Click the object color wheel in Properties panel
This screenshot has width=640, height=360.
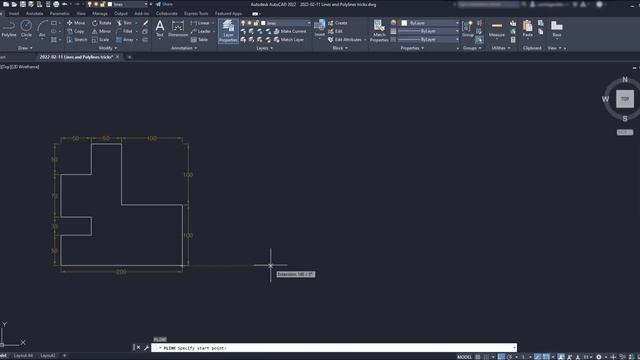click(x=393, y=23)
